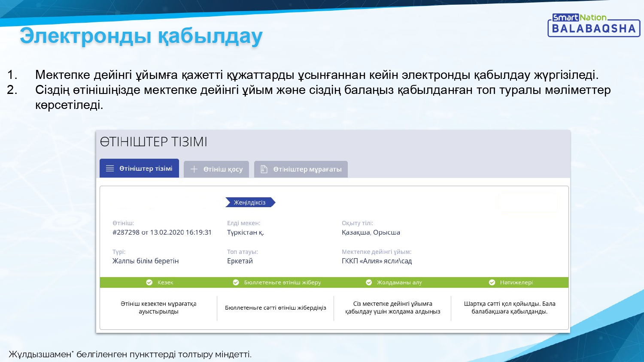The image size is (644, 362).
Task: Open the Өтініштер тізімі tab
Action: [139, 168]
